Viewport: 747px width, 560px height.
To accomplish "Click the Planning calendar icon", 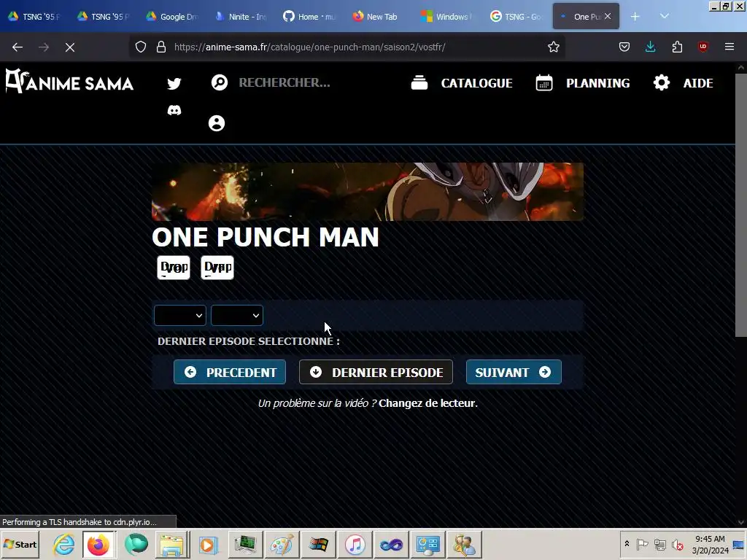I will (544, 82).
